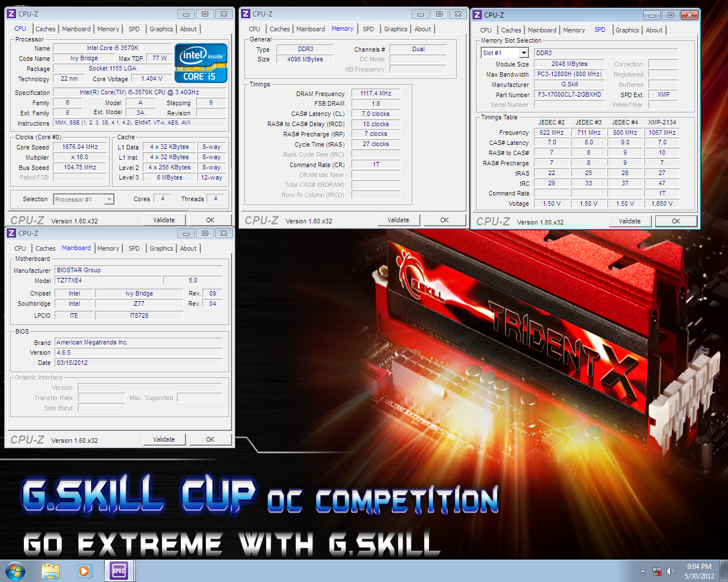Click the Bus Speed 104.75 MHz value
728x582 pixels.
coord(80,167)
